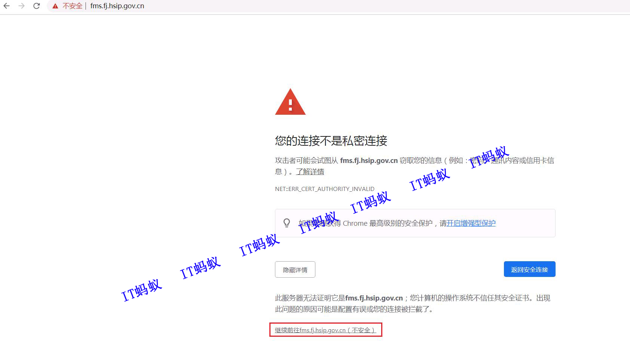The height and width of the screenshot is (364, 630).
Task: Click the address bar URL text
Action: [x=117, y=6]
